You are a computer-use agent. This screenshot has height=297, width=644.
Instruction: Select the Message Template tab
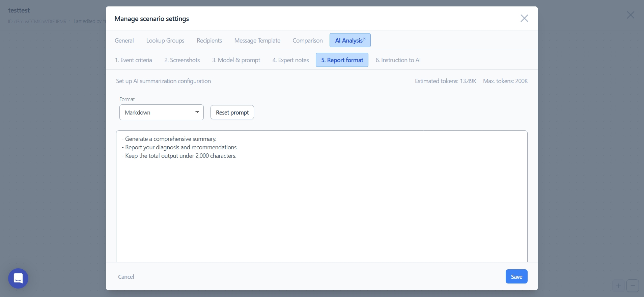(x=257, y=41)
